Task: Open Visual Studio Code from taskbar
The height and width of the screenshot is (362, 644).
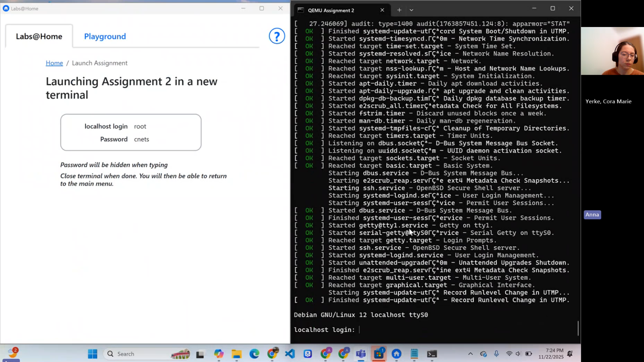Action: click(290, 354)
